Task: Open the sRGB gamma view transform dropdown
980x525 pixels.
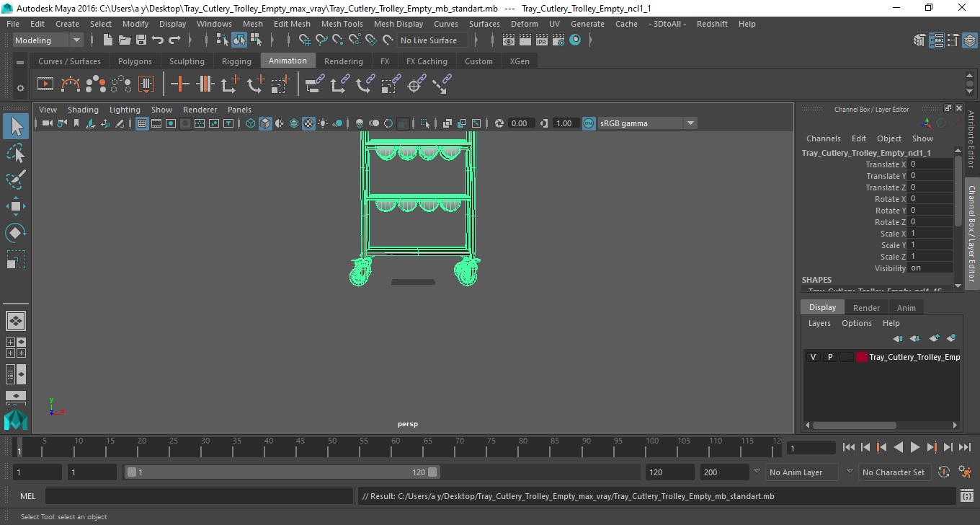Action: pyautogui.click(x=647, y=123)
